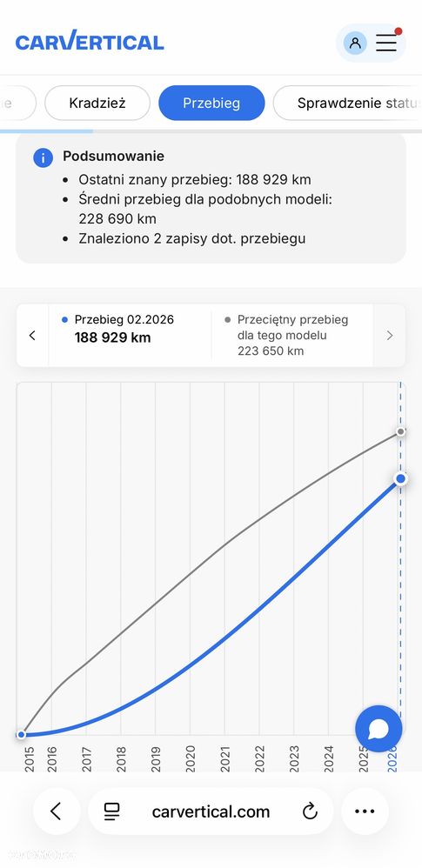Open the user account profile icon
Screen dimensions: 422x868
(355, 43)
